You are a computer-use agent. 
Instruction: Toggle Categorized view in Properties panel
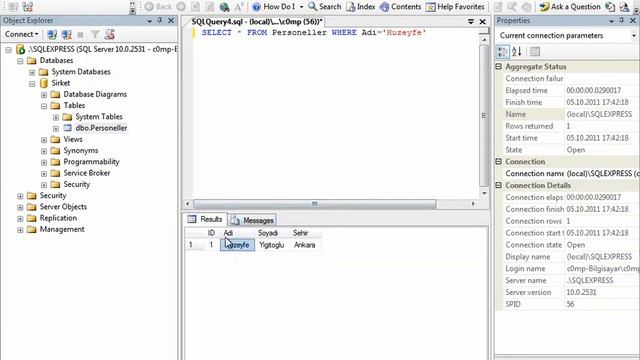pos(503,51)
